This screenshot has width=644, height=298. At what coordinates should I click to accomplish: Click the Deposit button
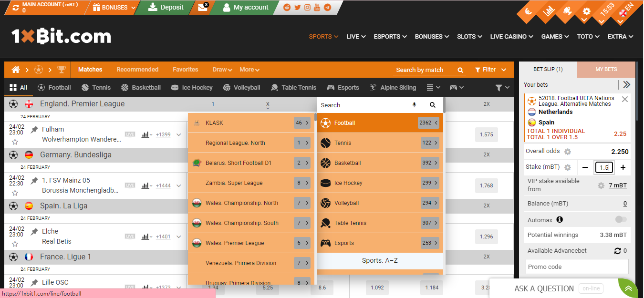click(166, 7)
